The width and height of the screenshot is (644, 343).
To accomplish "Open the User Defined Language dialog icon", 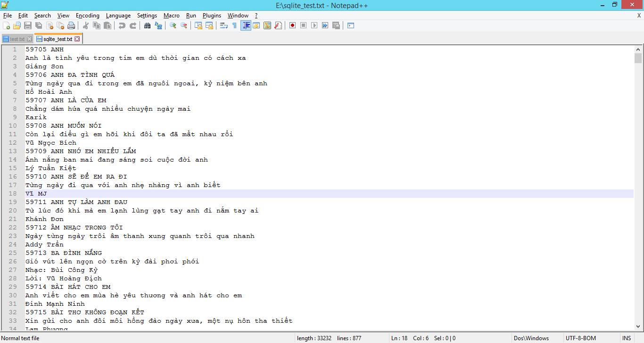I will (256, 25).
